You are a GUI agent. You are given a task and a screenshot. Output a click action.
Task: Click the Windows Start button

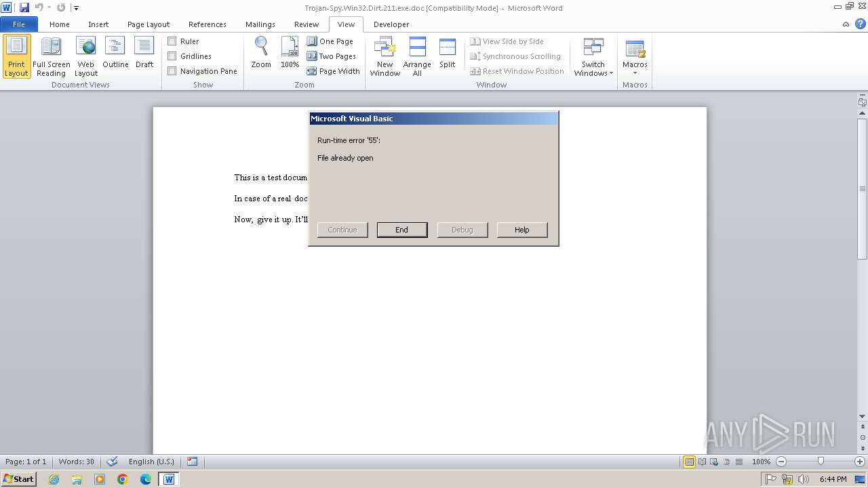tap(19, 479)
